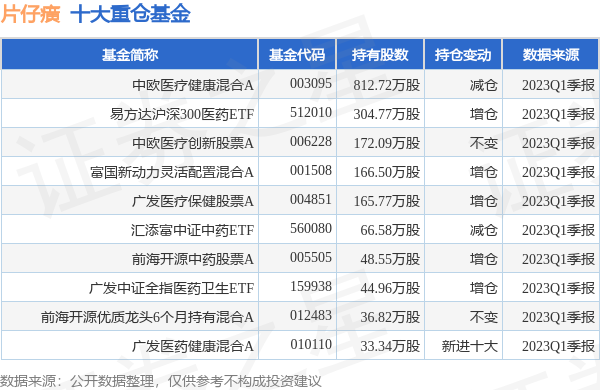Image resolution: width=600 pixels, height=390 pixels.
Task: Click the 持有股数 column header
Action: click(x=380, y=55)
